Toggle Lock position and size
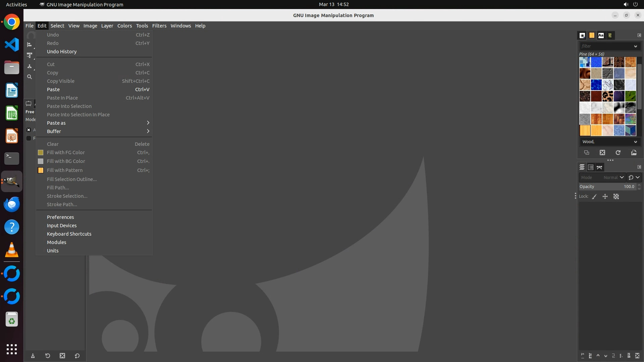Image resolution: width=644 pixels, height=362 pixels. pyautogui.click(x=605, y=196)
